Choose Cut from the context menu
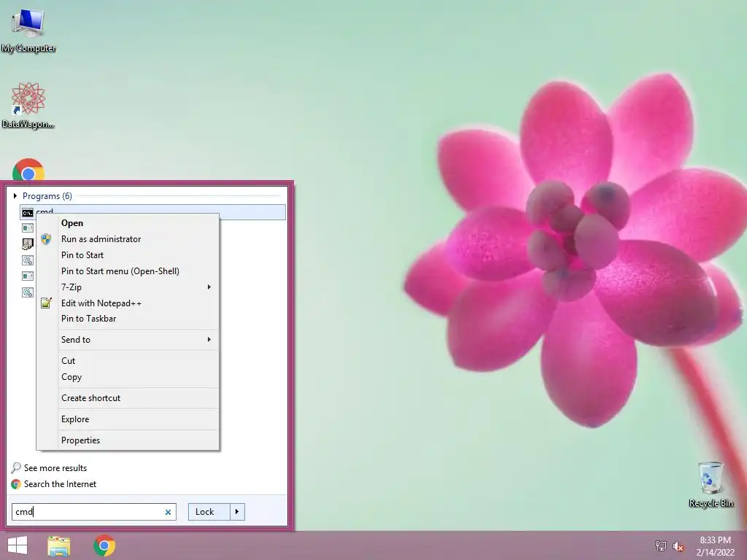The width and height of the screenshot is (747, 560). [128, 360]
